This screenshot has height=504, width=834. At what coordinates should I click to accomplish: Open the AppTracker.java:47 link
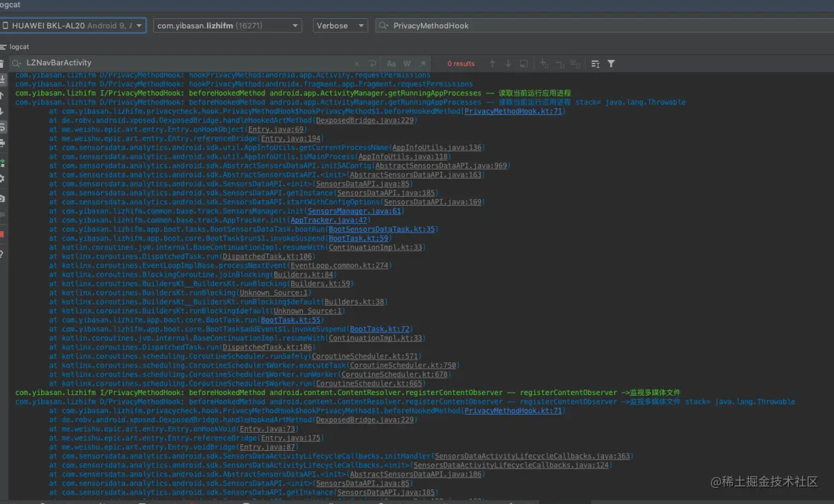pos(330,220)
